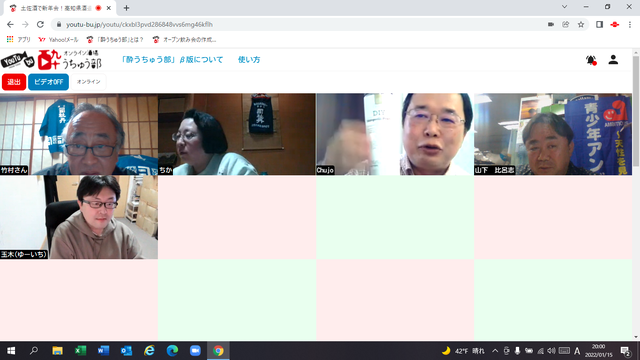Screen dimensions: 640x360
Task: Open the tab search chevron
Action: click(564, 7)
